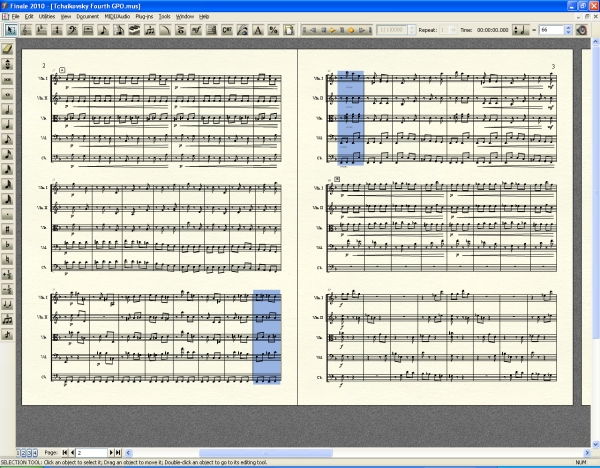Image resolution: width=600 pixels, height=468 pixels.
Task: Select the Page Layout tool
Action: click(289, 30)
